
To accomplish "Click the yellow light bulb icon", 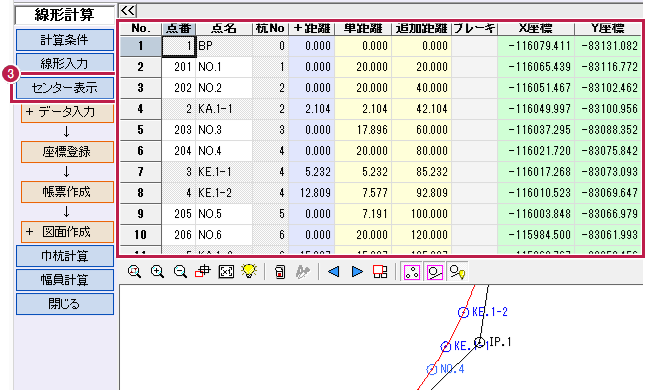I will (249, 271).
